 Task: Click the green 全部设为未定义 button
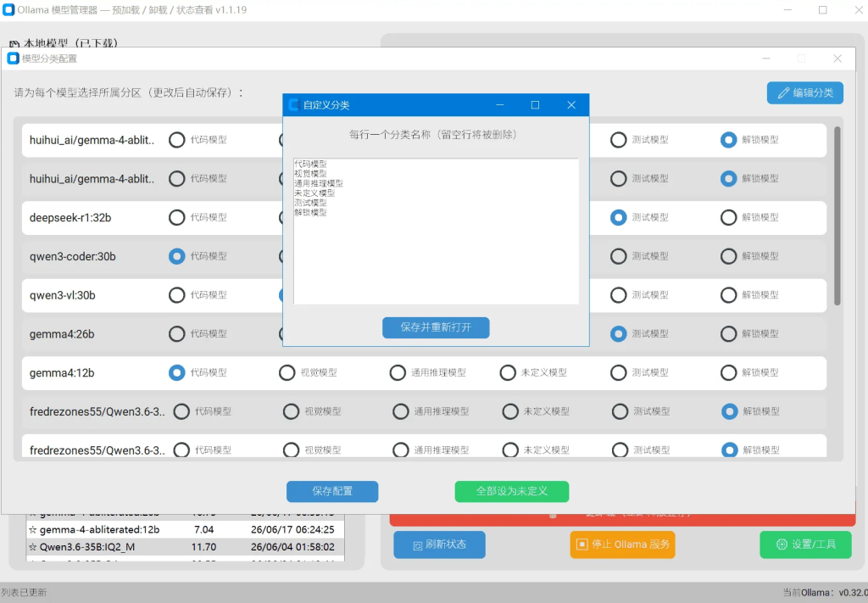click(x=511, y=491)
